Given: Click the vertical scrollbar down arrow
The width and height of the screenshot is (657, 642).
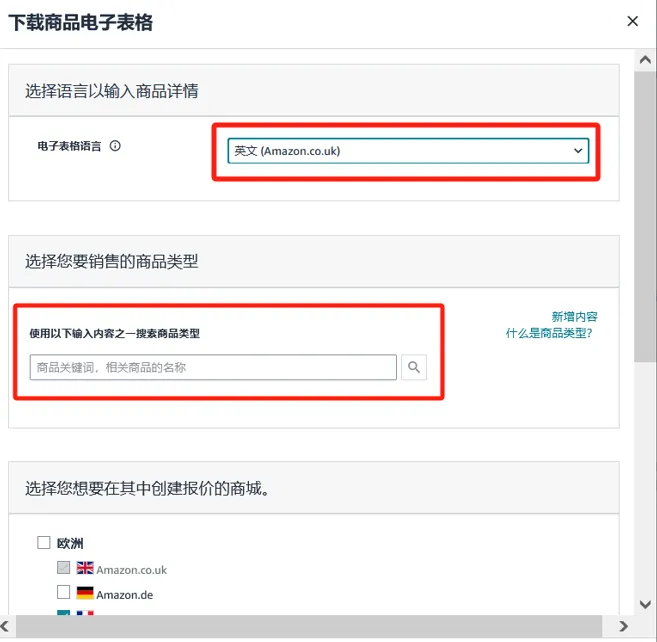Looking at the screenshot, I should click(646, 606).
